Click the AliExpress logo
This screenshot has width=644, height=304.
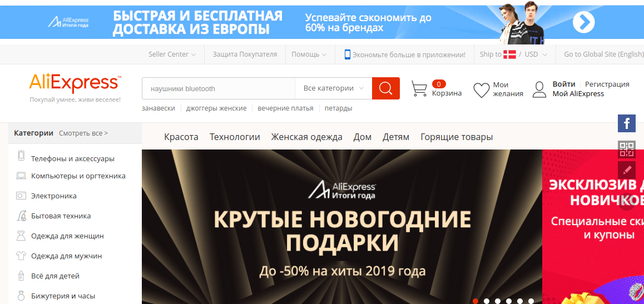point(75,83)
